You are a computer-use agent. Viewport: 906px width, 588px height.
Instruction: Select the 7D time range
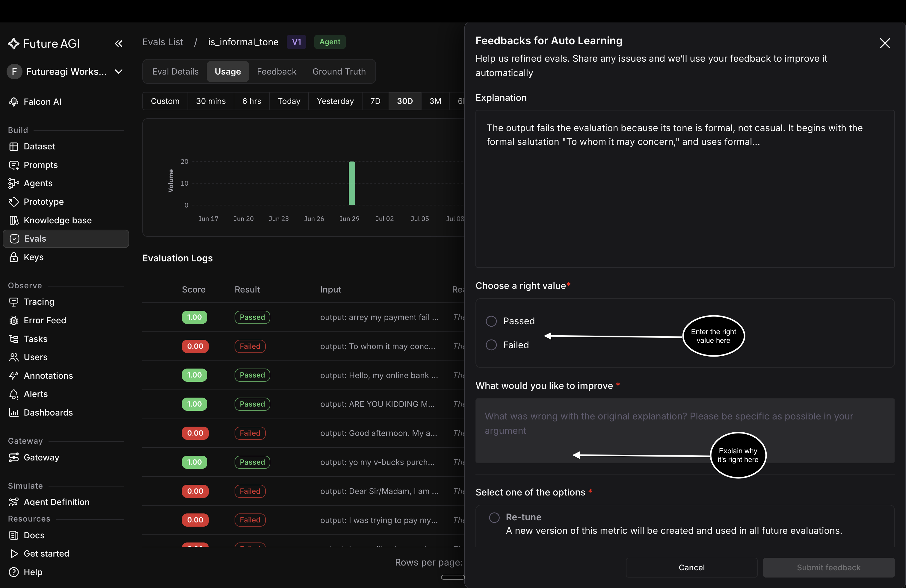(x=375, y=101)
